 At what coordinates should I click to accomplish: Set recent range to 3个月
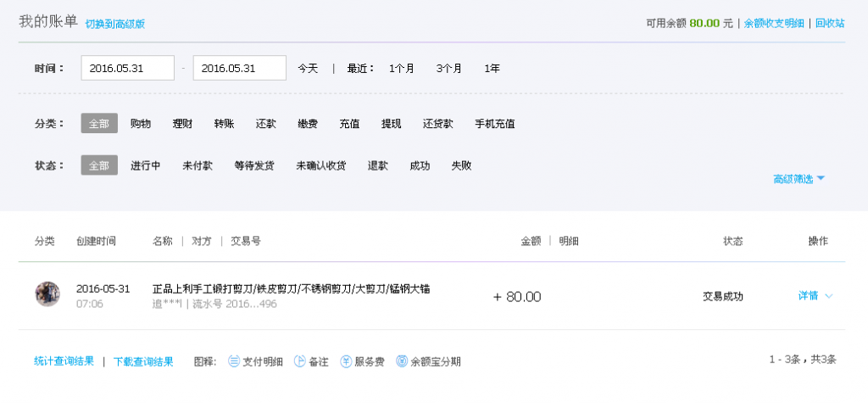(x=449, y=69)
